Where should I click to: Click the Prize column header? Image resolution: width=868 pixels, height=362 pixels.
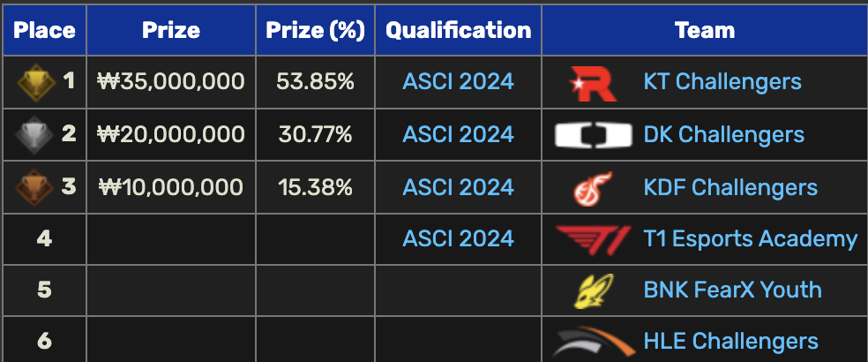click(173, 31)
